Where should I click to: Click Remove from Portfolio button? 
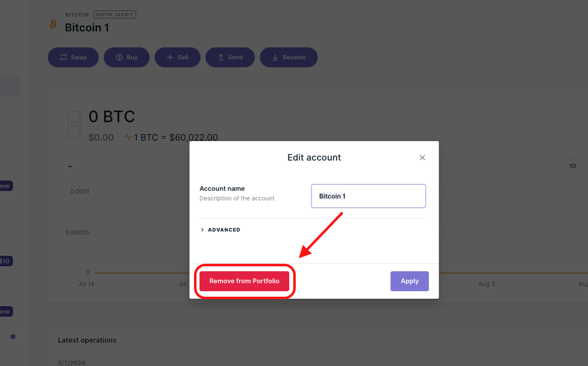tap(244, 281)
